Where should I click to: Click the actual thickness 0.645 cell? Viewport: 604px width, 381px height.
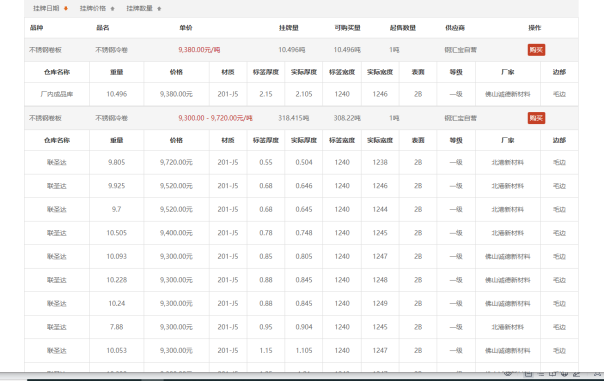[304, 209]
